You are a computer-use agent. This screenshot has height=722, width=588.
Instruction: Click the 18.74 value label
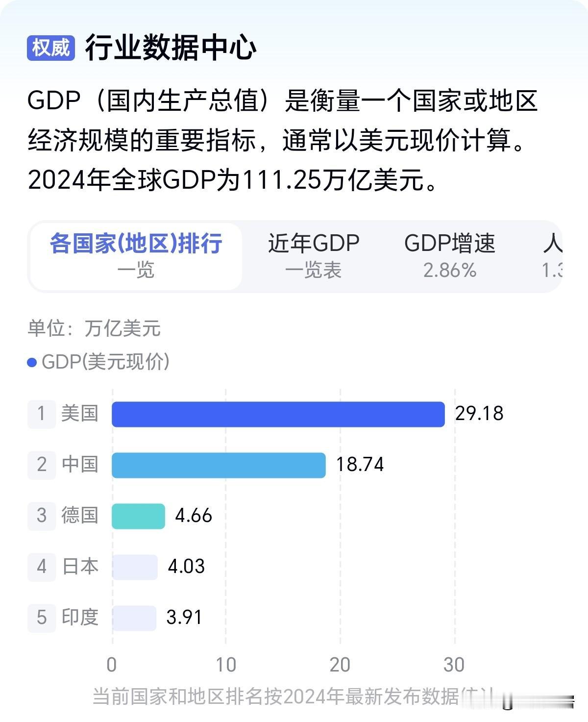click(x=360, y=465)
